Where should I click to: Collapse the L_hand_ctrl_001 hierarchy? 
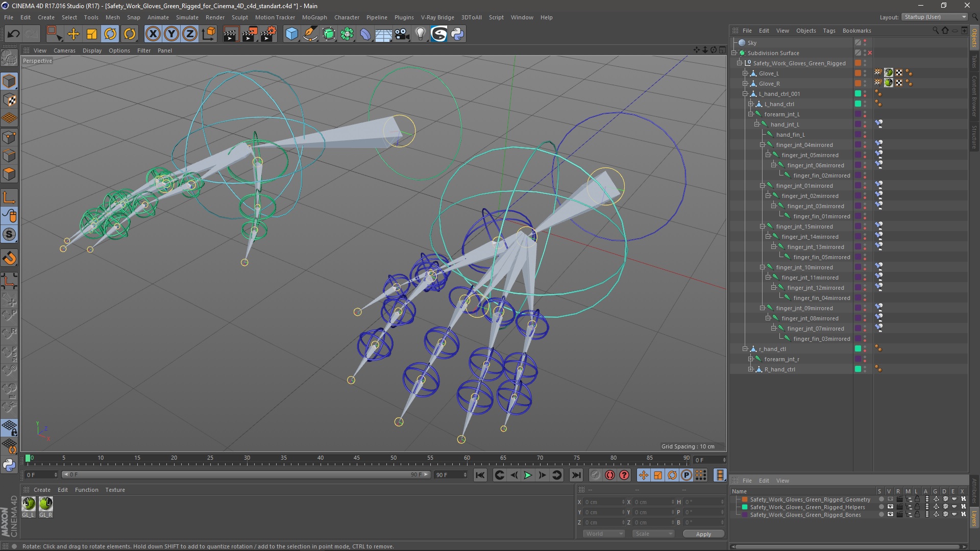pos(745,94)
